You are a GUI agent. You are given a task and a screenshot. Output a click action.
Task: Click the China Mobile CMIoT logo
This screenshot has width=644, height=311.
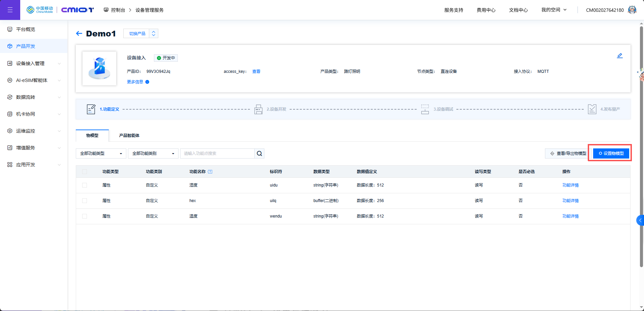[60, 10]
